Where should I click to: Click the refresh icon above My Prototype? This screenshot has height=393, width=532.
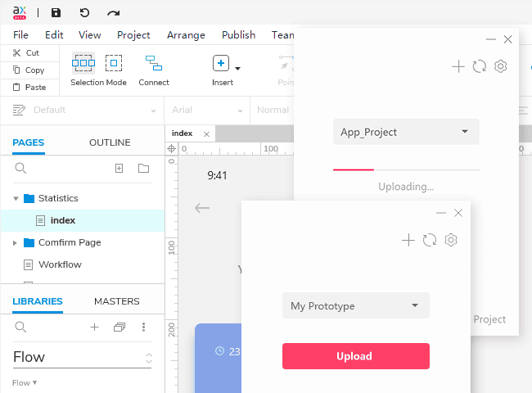tap(430, 240)
